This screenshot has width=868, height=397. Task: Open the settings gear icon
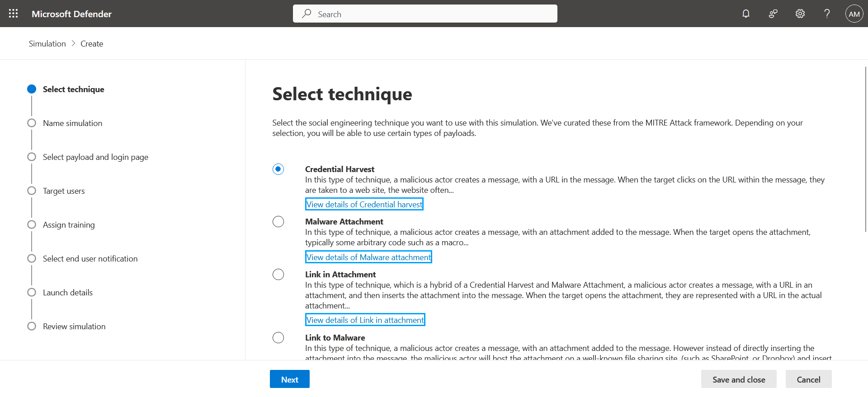[x=800, y=14]
